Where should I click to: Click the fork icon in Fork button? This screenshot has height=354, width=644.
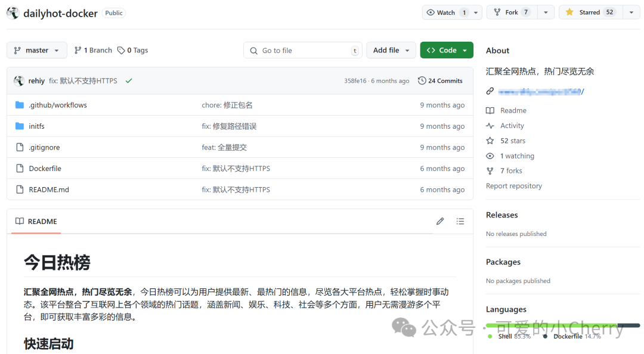pyautogui.click(x=497, y=13)
